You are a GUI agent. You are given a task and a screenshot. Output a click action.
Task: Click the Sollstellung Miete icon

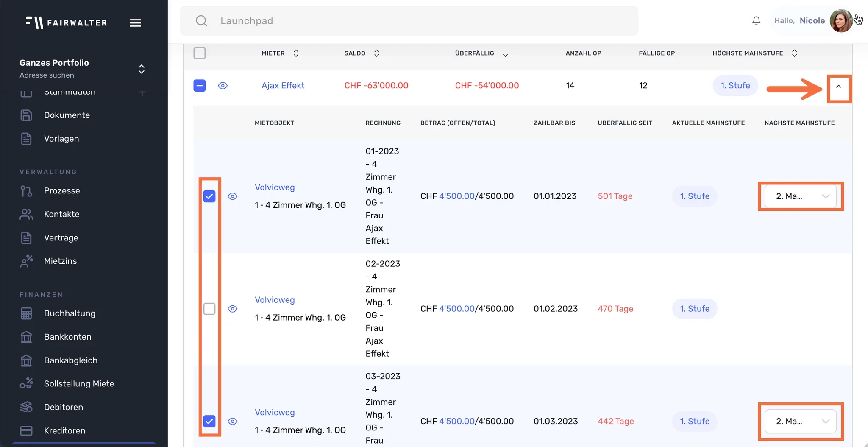(x=26, y=383)
